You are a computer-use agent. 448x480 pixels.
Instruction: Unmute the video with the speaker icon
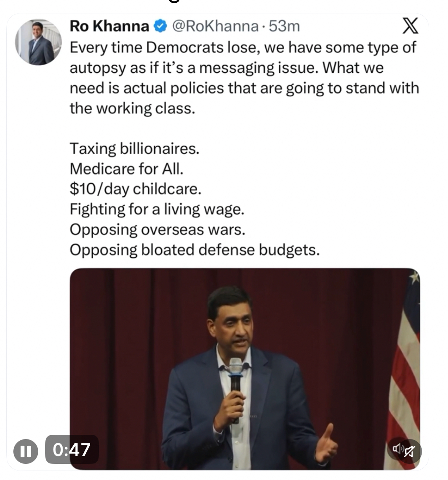(404, 450)
